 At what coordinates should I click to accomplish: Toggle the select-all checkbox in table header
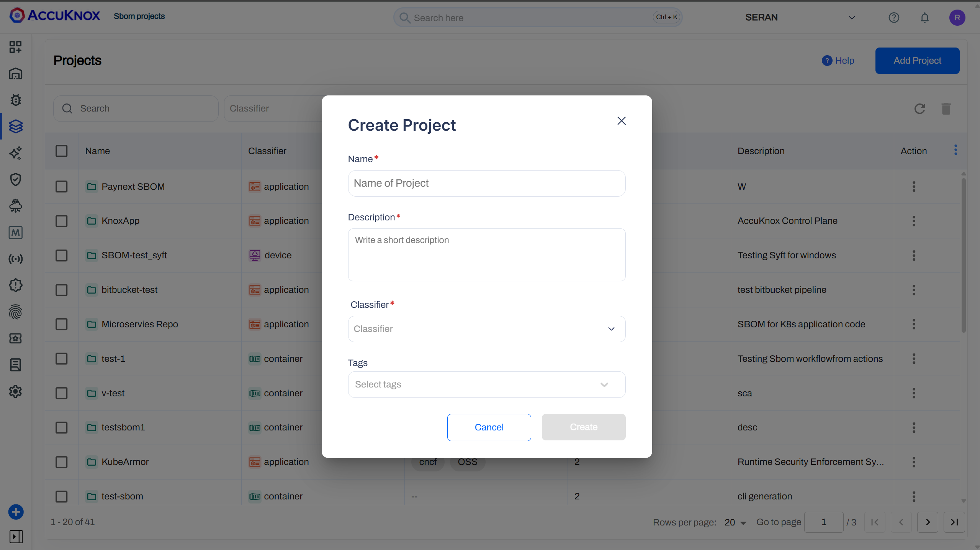click(61, 151)
